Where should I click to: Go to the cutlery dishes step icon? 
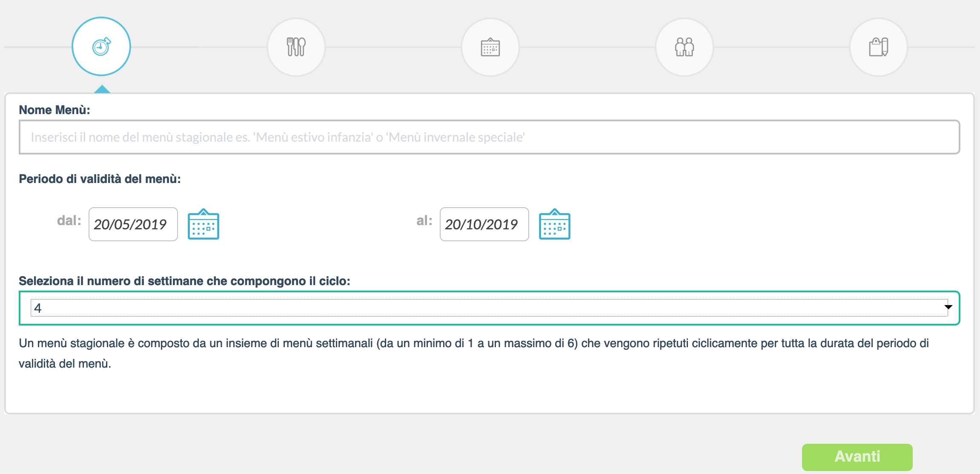296,47
